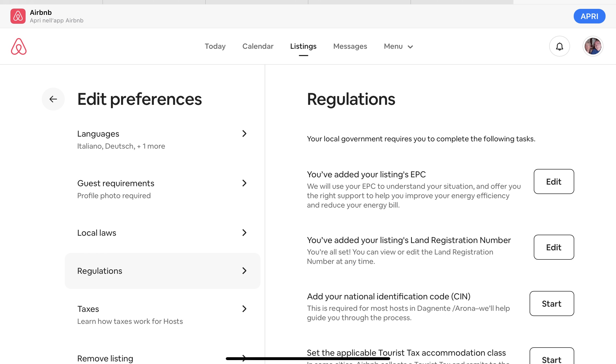The width and height of the screenshot is (616, 364).
Task: Click the Airbnb logo to go home
Action: point(19,46)
